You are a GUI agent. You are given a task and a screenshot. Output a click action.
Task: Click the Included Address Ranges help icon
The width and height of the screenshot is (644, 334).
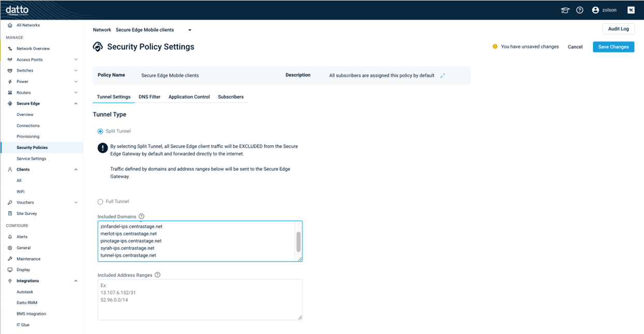click(x=157, y=275)
